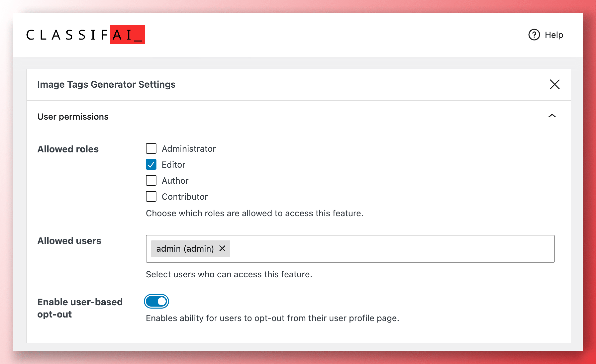Remove the admin (admin) user token

pyautogui.click(x=222, y=248)
